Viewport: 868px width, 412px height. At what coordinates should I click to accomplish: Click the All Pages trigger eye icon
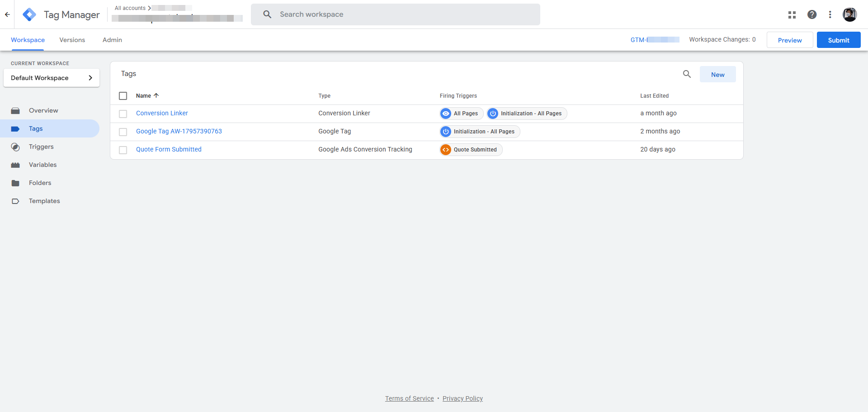(x=446, y=114)
